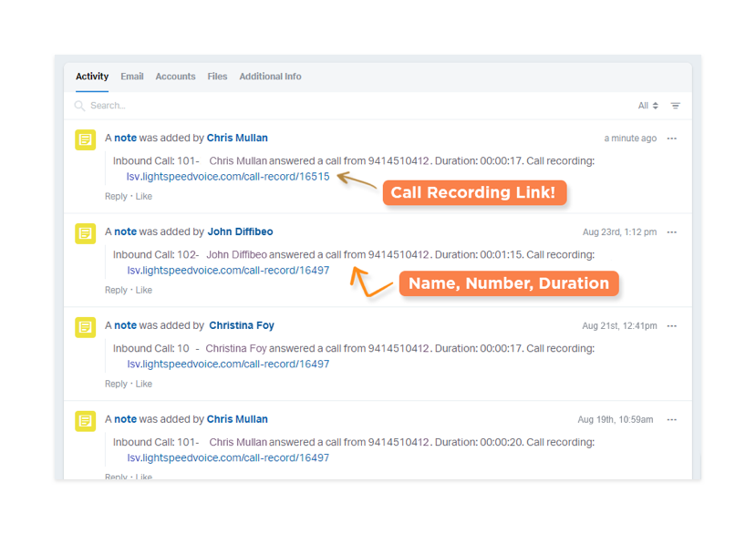This screenshot has width=756, height=534.
Task: Switch to the Email tab
Action: click(132, 77)
